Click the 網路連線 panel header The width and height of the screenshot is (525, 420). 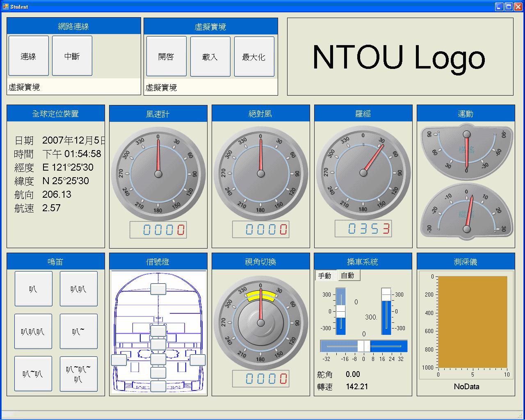74,26
